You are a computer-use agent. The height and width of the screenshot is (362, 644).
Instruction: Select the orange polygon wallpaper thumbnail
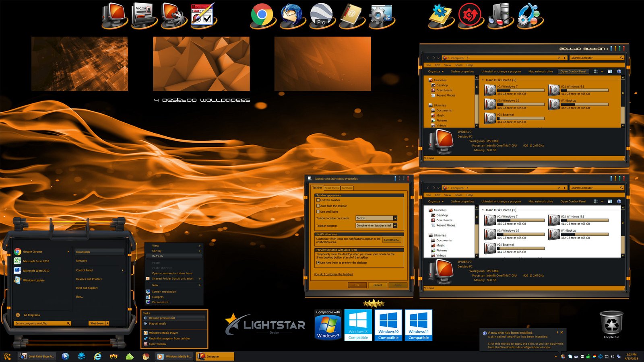[x=201, y=64]
